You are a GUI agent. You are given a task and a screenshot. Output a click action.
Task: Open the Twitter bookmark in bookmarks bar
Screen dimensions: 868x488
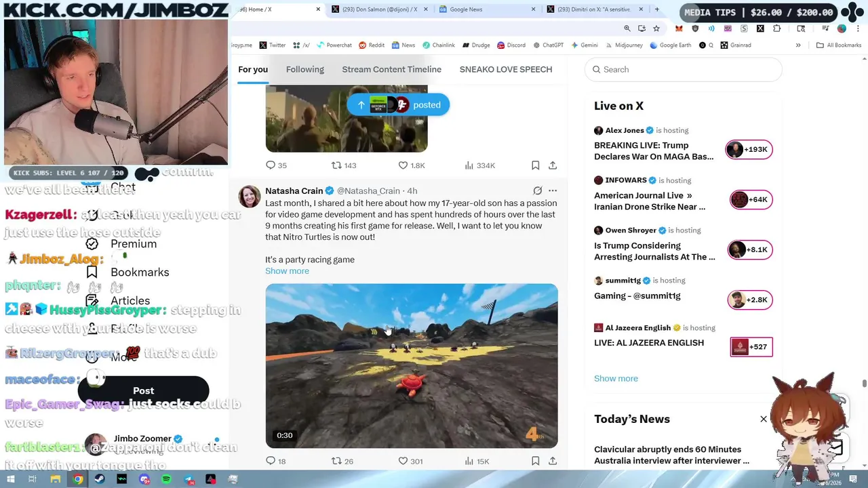(x=272, y=45)
